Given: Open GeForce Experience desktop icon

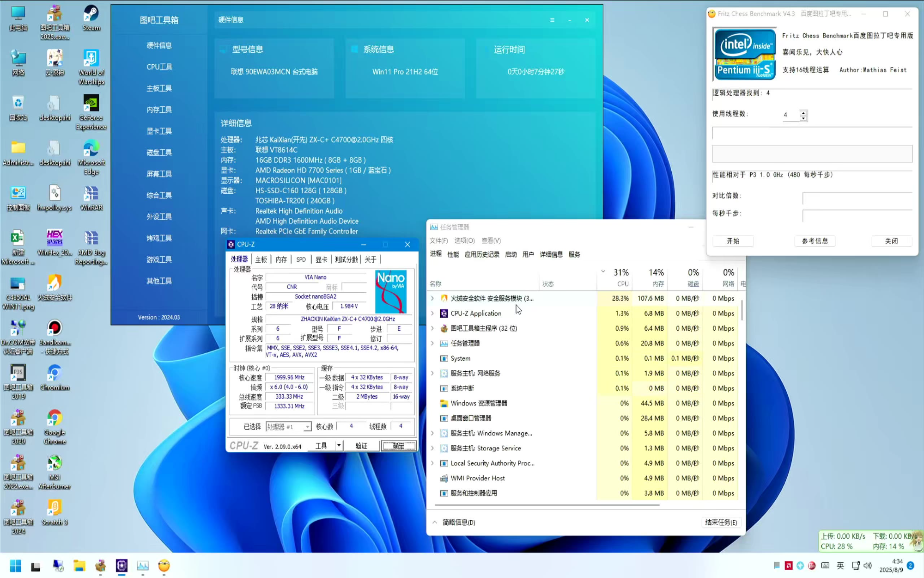Looking at the screenshot, I should tap(91, 113).
